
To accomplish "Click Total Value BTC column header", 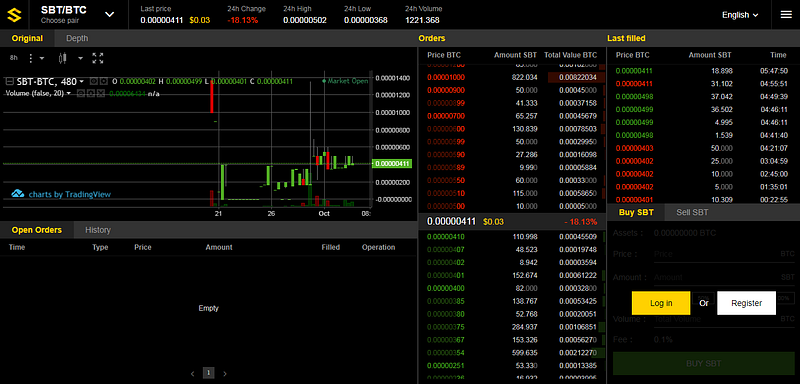I will pos(570,55).
